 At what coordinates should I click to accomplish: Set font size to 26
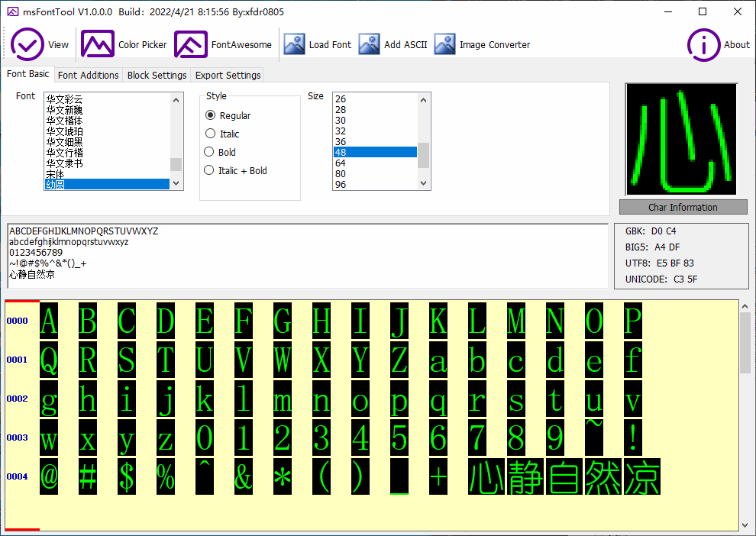click(375, 98)
